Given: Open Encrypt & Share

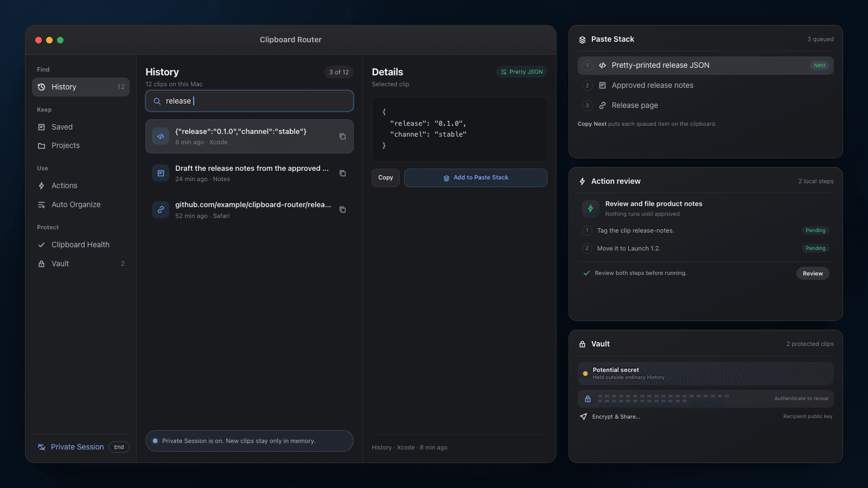Looking at the screenshot, I should pyautogui.click(x=616, y=417).
